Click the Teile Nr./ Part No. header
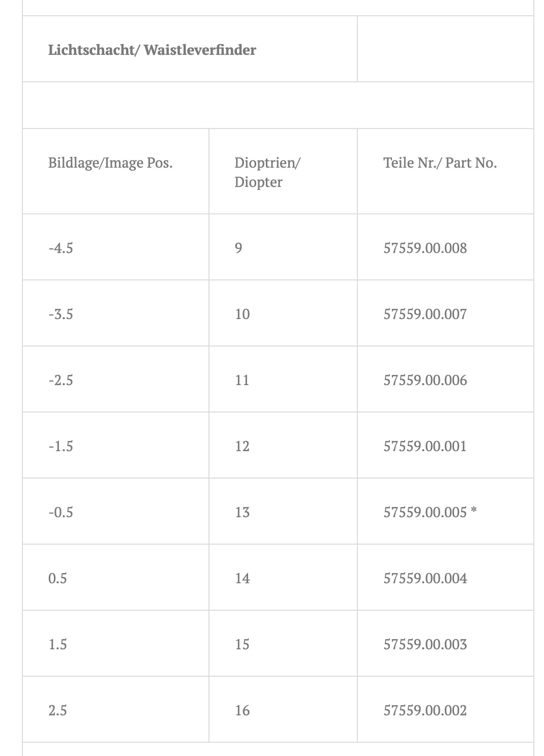 [x=440, y=163]
